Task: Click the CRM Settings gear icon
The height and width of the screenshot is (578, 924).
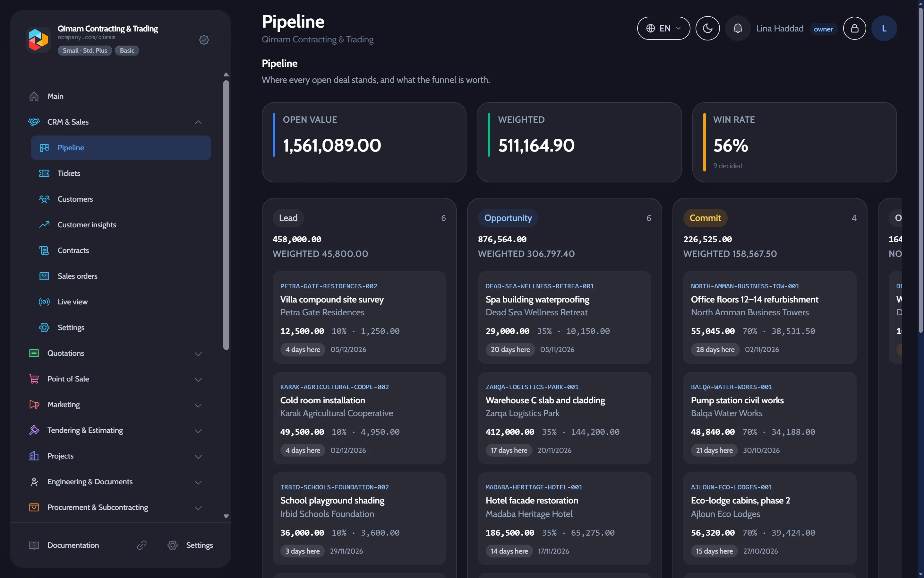Action: (44, 328)
